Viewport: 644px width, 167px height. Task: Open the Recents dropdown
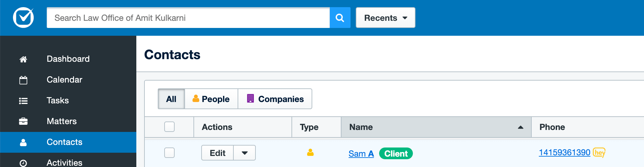click(x=386, y=18)
